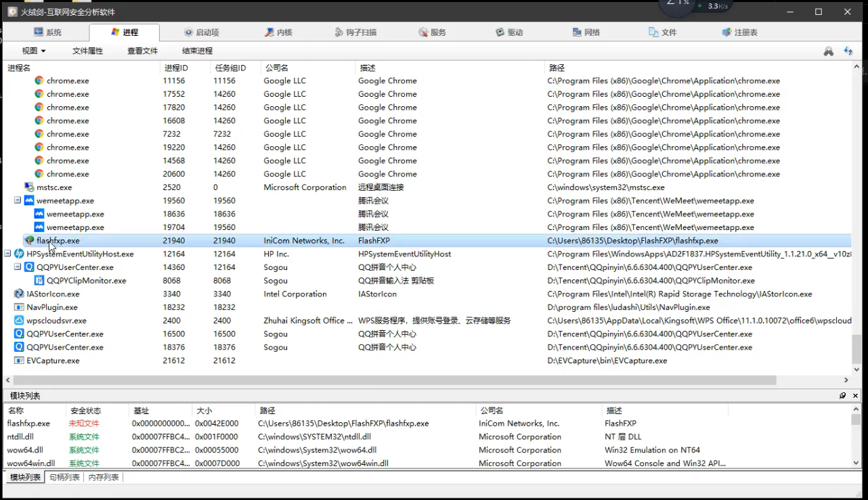This screenshot has width=868, height=500.
Task: Click the Zhuhai Kingsoft Office company cell
Action: point(308,321)
